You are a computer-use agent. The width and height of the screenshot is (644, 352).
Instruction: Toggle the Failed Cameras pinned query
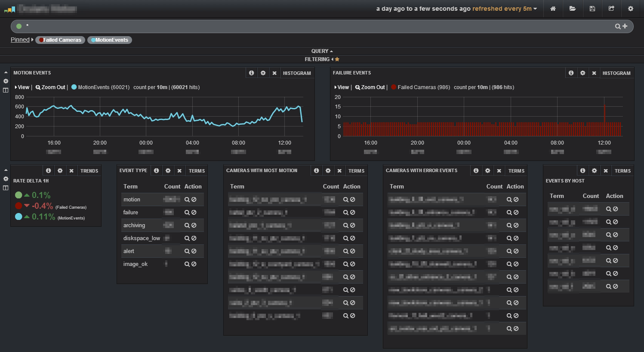pos(60,40)
